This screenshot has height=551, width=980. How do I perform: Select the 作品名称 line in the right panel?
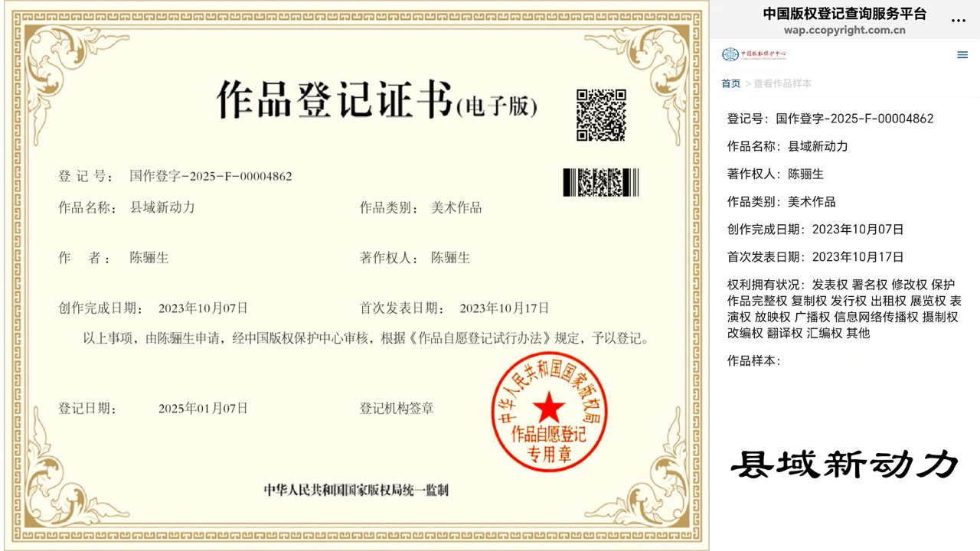point(787,146)
